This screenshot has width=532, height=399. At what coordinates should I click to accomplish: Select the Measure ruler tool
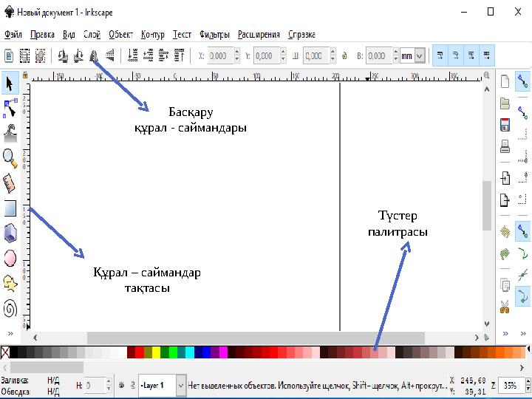coord(10,183)
